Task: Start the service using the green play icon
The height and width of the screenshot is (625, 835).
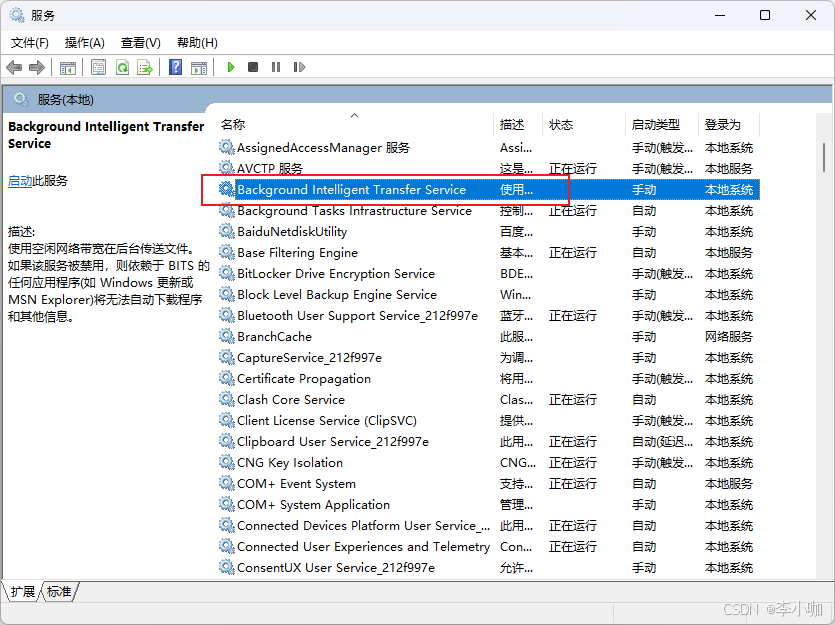Action: click(x=230, y=67)
